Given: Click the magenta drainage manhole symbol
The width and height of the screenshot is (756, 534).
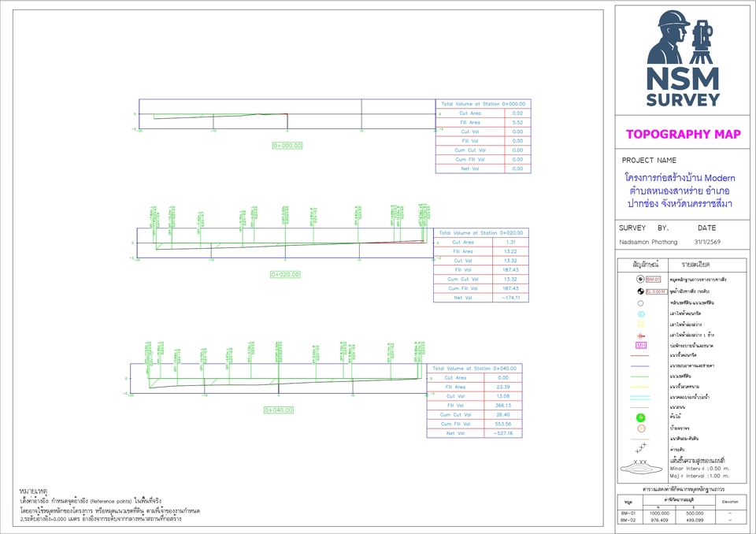Looking at the screenshot, I should (x=640, y=343).
